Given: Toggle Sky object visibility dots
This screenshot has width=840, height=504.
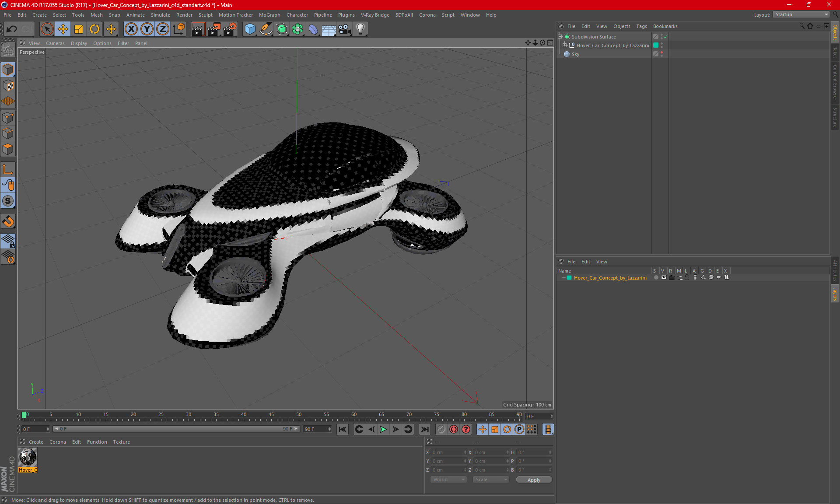Looking at the screenshot, I should point(661,54).
